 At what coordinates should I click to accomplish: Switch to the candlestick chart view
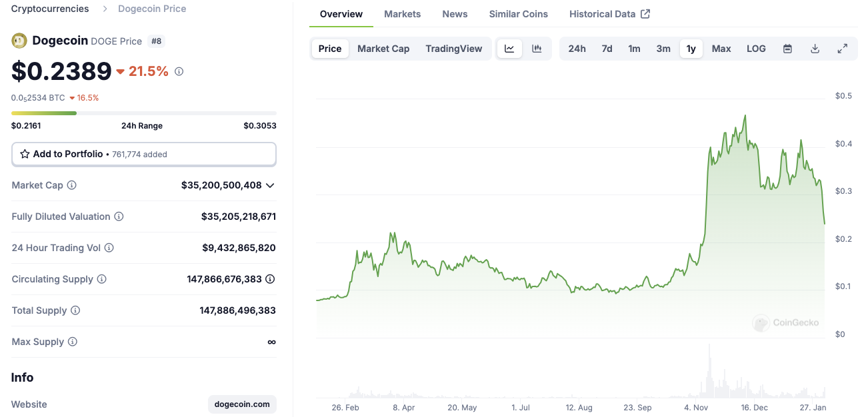(x=537, y=49)
